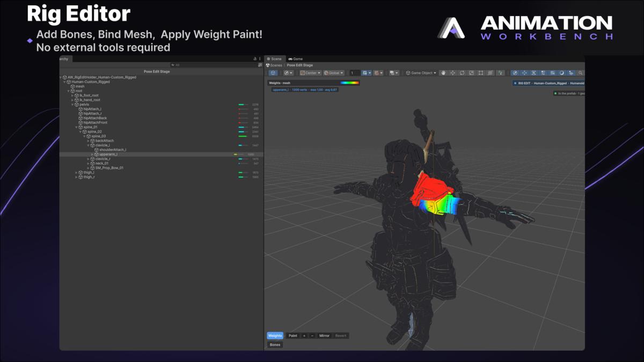Click the Pose Edit Stage breadcrumb
The image size is (644, 362).
tap(300, 65)
